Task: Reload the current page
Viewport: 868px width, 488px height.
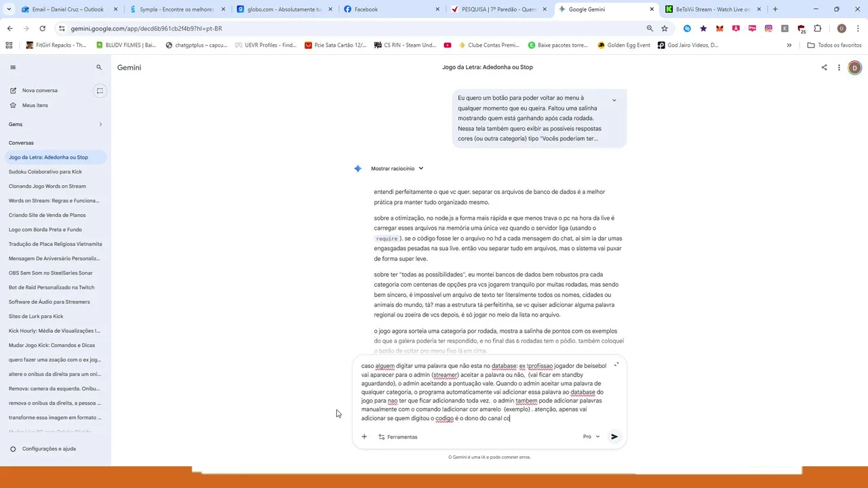Action: (x=42, y=28)
